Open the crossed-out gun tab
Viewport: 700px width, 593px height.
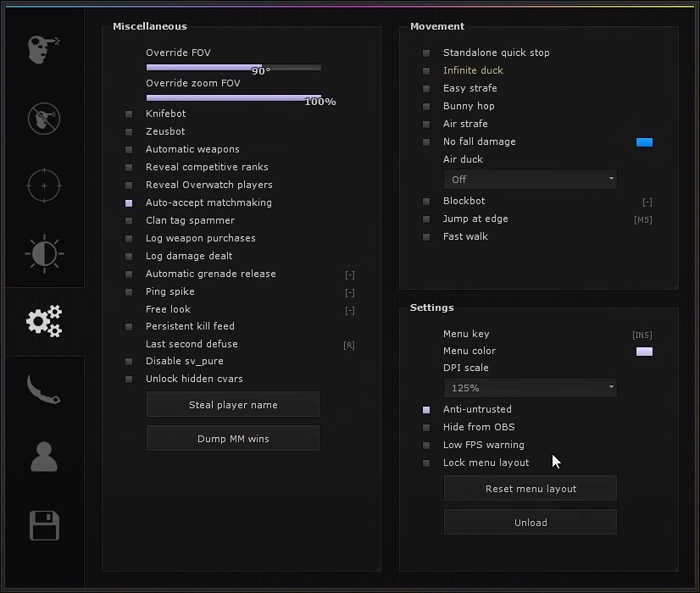pyautogui.click(x=44, y=118)
